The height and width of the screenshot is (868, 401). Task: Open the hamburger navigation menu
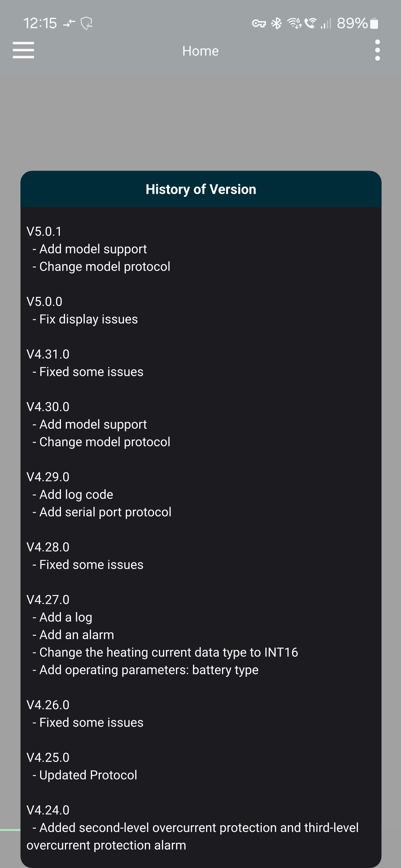[x=23, y=50]
